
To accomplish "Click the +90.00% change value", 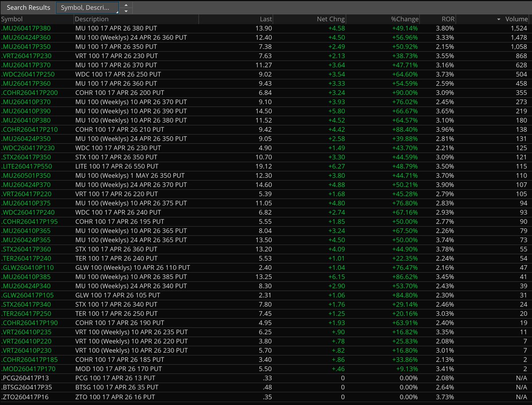I will [405, 93].
